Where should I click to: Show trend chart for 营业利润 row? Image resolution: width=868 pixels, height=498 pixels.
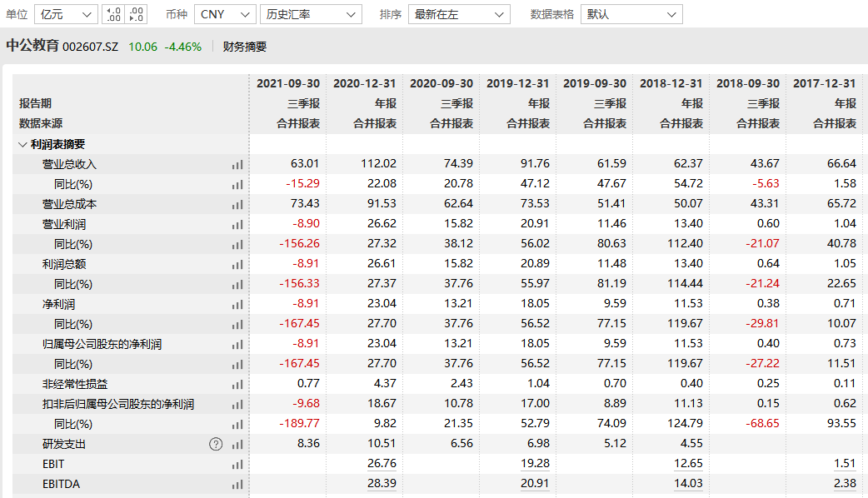click(x=238, y=224)
